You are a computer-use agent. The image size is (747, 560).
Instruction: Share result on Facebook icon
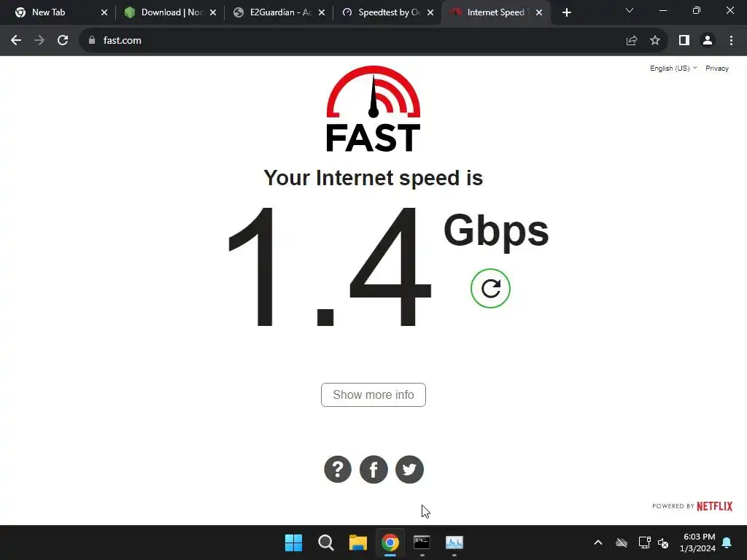[373, 469]
